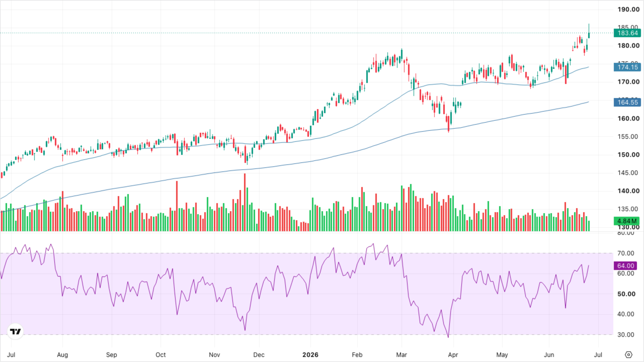The width and height of the screenshot is (644, 362).
Task: Select the 183.64 current price label
Action: [627, 33]
